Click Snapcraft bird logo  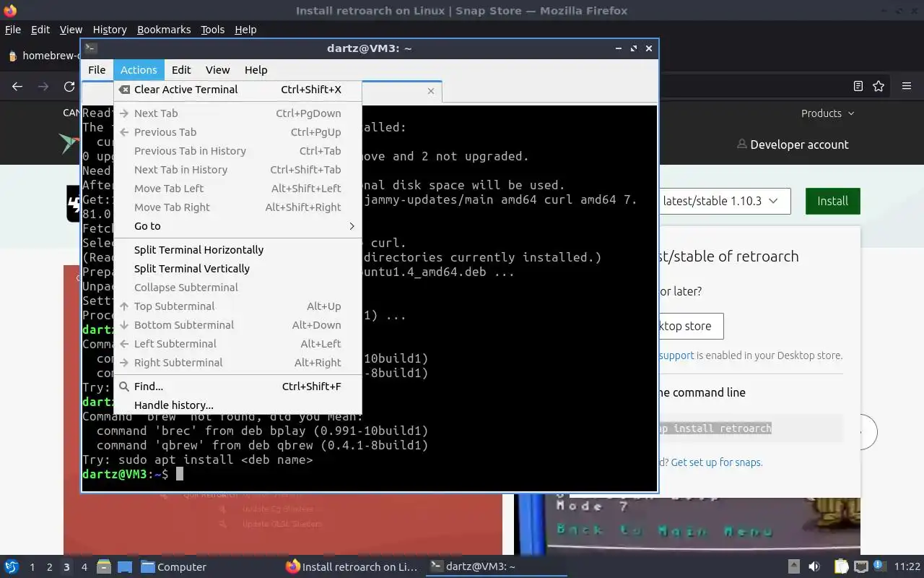(x=70, y=143)
